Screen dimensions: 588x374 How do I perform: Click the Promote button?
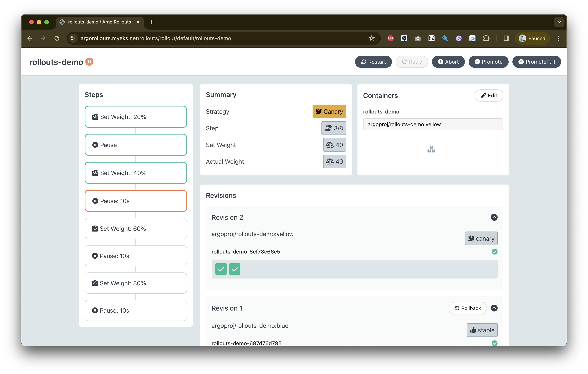point(488,62)
